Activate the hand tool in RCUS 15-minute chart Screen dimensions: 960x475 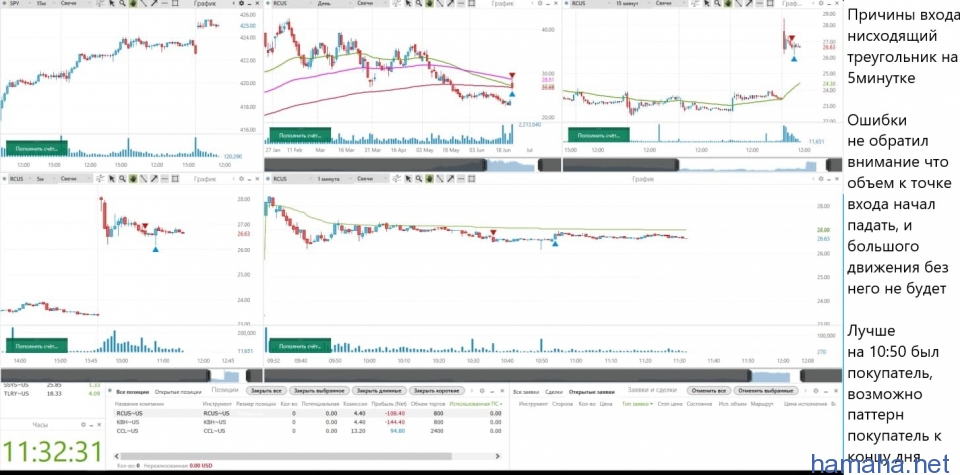[x=728, y=4]
